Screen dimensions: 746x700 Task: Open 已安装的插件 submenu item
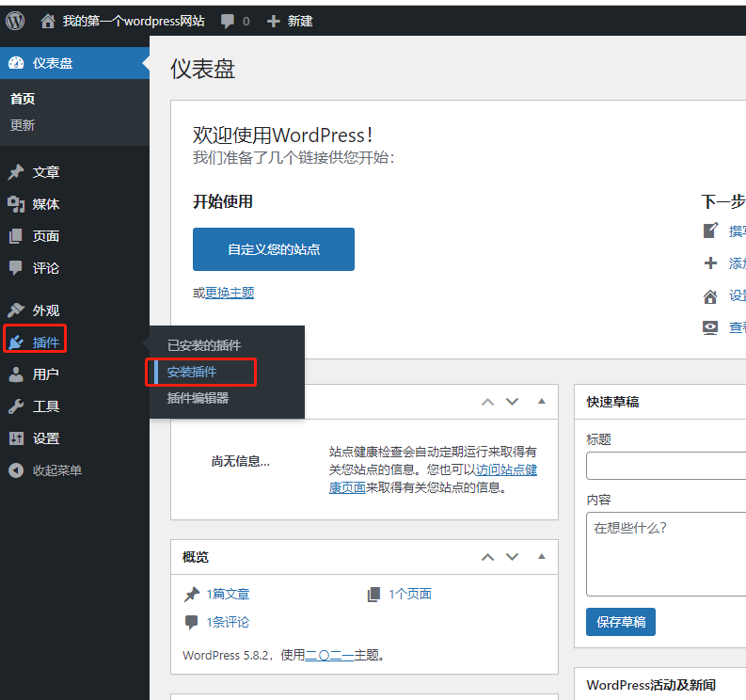pos(204,345)
